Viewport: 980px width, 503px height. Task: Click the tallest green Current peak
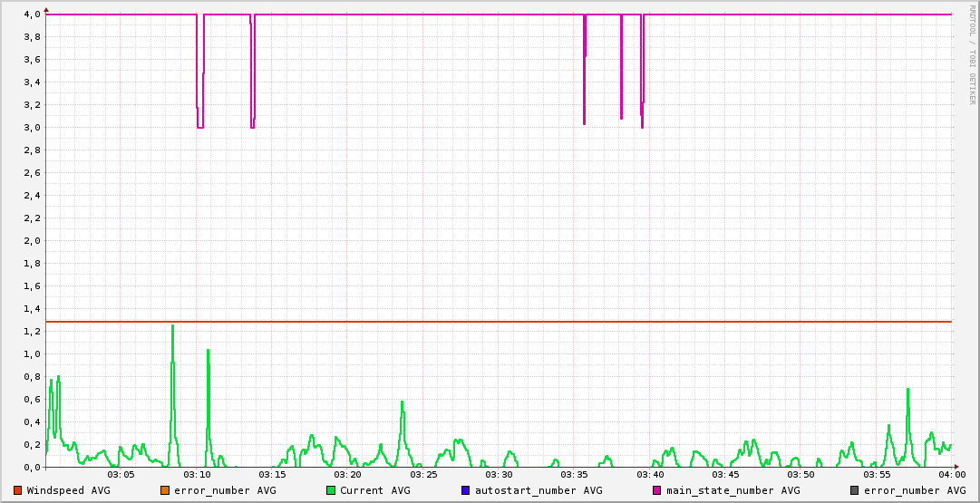pyautogui.click(x=172, y=326)
